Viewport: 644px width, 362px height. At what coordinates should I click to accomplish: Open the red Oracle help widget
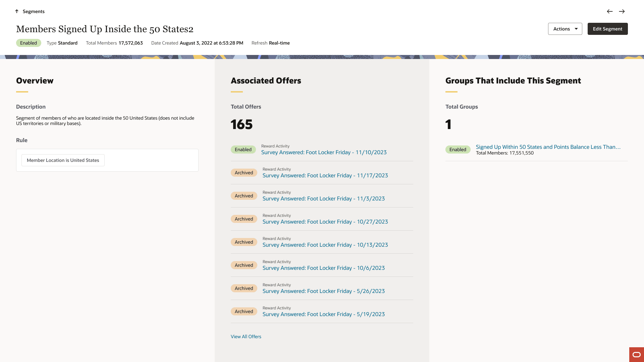[x=636, y=355]
